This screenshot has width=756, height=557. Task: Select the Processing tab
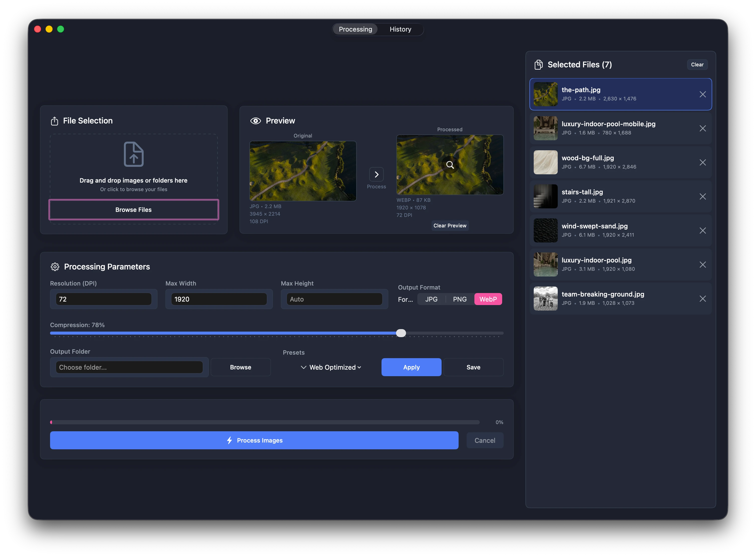point(355,29)
